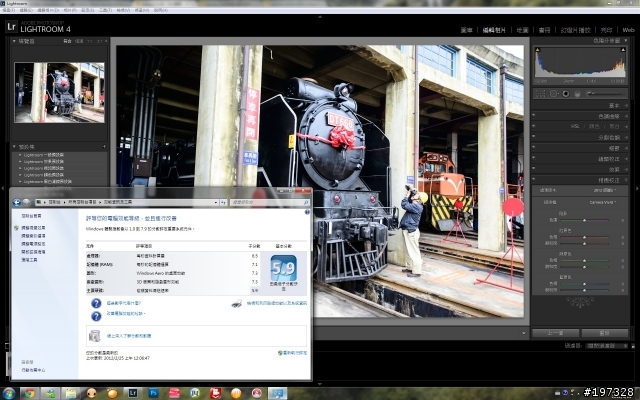Toggle shadow clipping indicator in histogram
The width and height of the screenshot is (640, 400).
coord(538,50)
